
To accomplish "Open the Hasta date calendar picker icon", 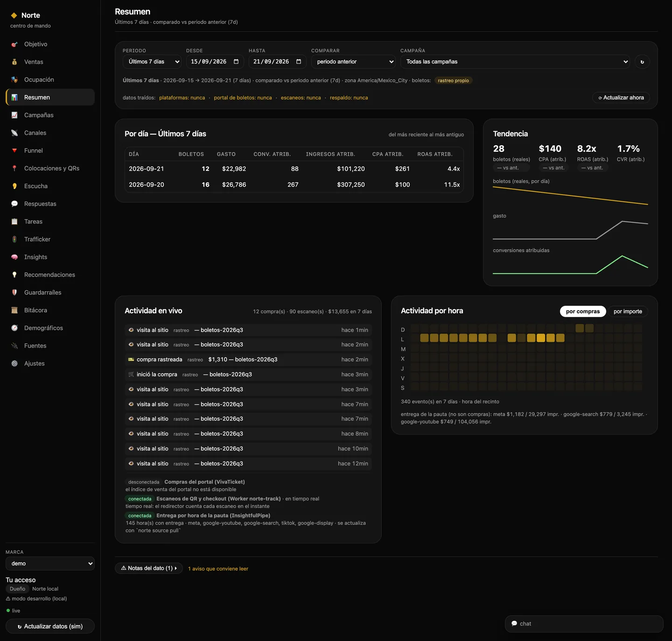I will tap(299, 62).
